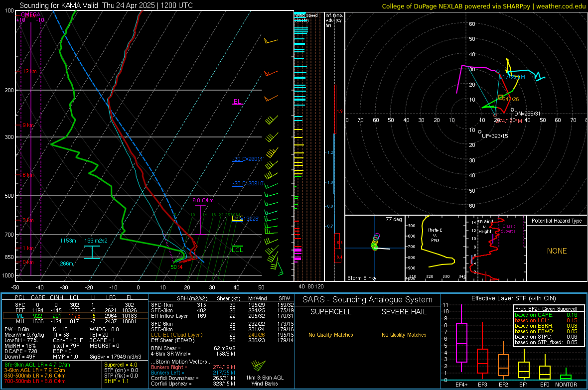Screen dimensions: 588x390
Task: Click the green LCL marker on the skew-T
Action: (x=237, y=250)
